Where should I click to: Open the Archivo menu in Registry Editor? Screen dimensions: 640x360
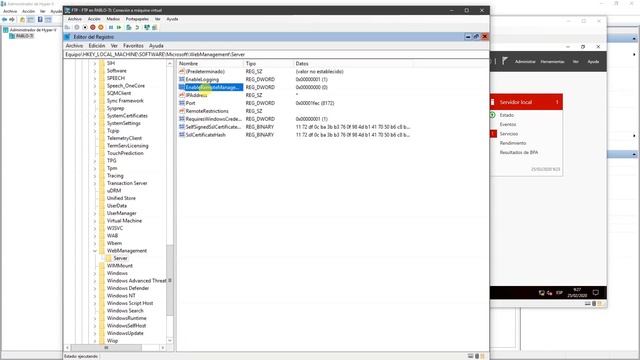click(x=74, y=46)
